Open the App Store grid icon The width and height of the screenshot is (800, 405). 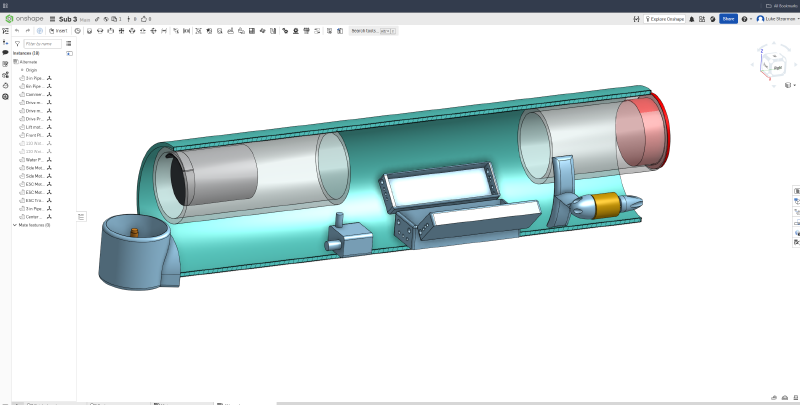pos(702,19)
